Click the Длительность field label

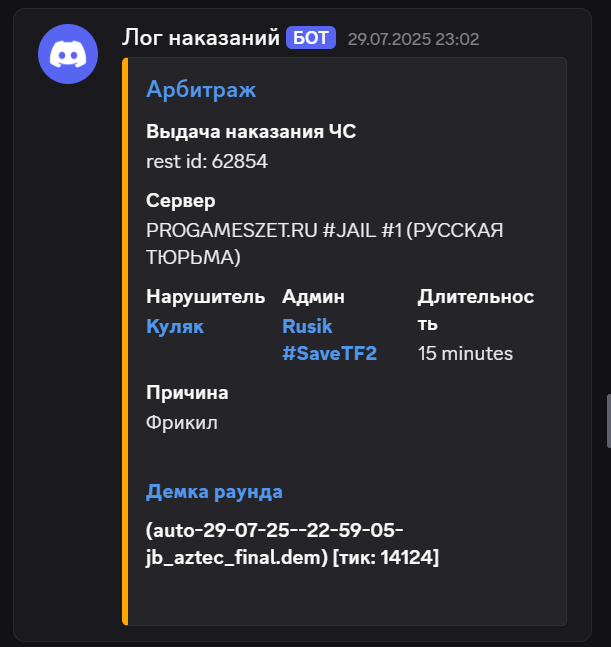(x=476, y=310)
